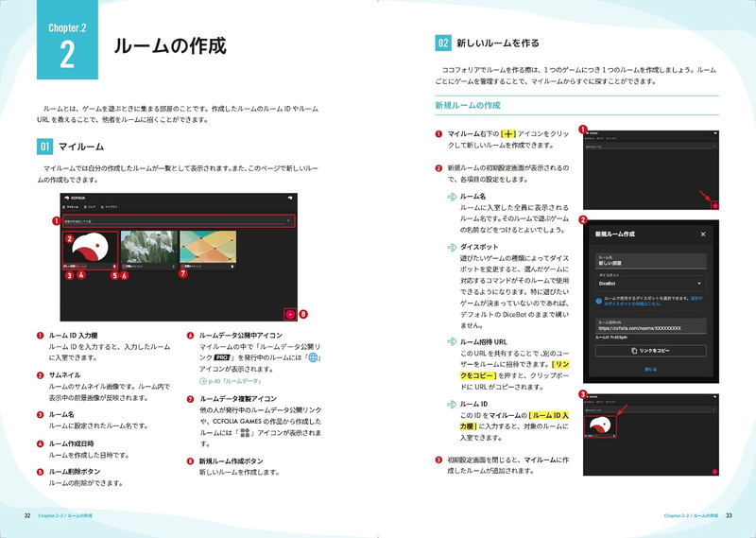The image size is (756, 538).
Task: Click the ルーム名 field containing 新しい部屋
Action: click(x=651, y=261)
